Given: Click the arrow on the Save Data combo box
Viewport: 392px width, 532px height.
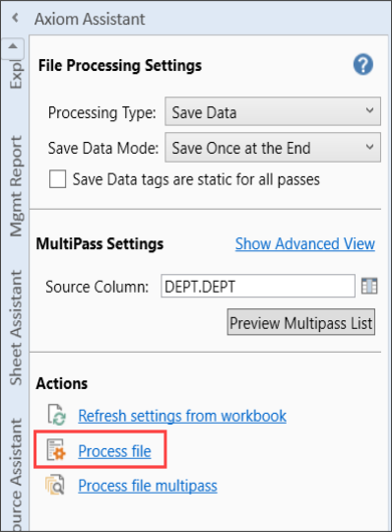Looking at the screenshot, I should [x=369, y=110].
